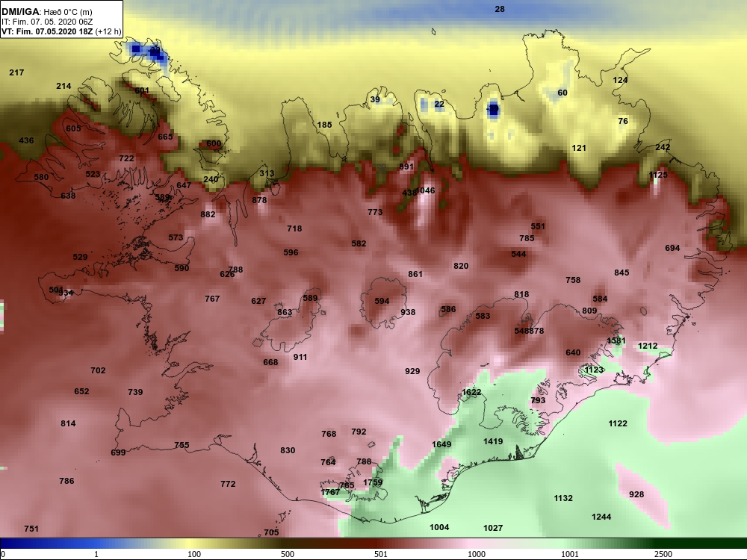The height and width of the screenshot is (560, 747).
Task: Click the map value 929
Action: click(x=412, y=371)
